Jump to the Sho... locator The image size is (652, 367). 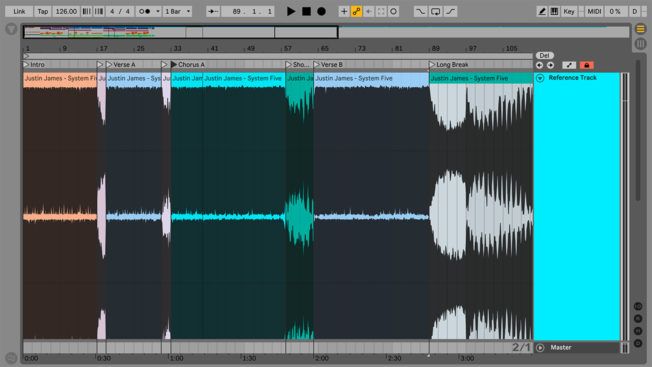(298, 64)
